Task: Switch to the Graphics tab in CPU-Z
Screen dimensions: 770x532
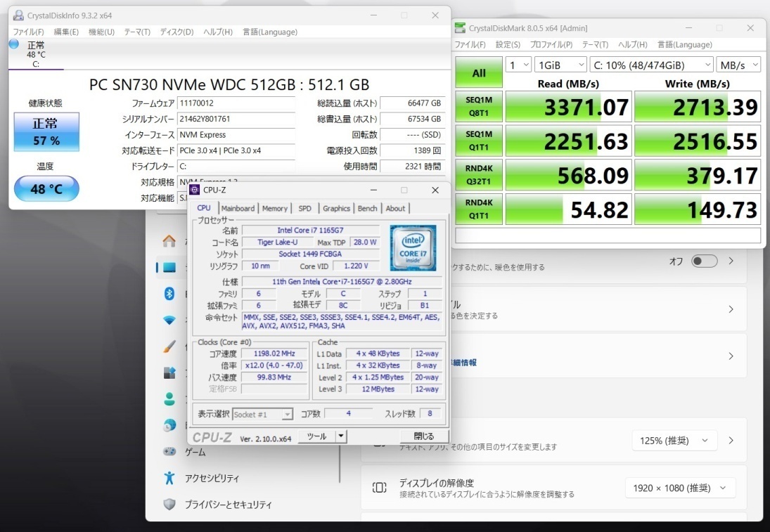Action: coord(336,208)
